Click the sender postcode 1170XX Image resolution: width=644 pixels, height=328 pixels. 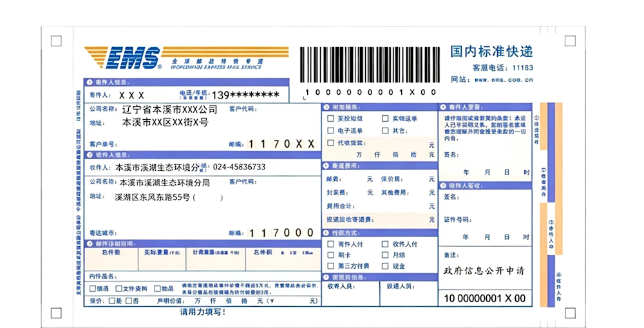click(282, 144)
